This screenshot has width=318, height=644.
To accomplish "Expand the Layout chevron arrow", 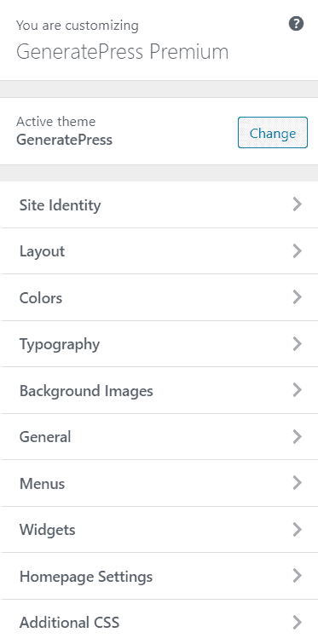I will pos(298,251).
